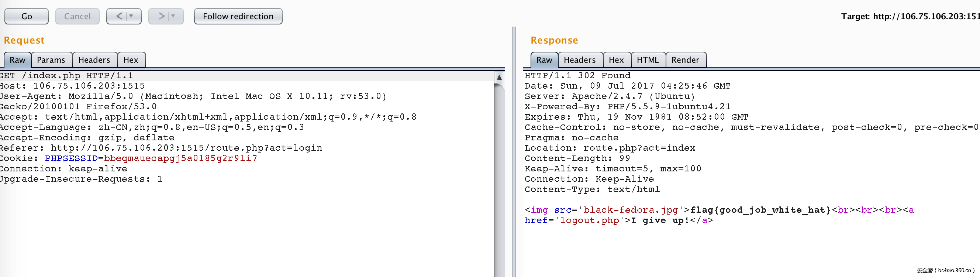The image size is (980, 277).
Task: Go forward with the next history arrow
Action: click(161, 16)
